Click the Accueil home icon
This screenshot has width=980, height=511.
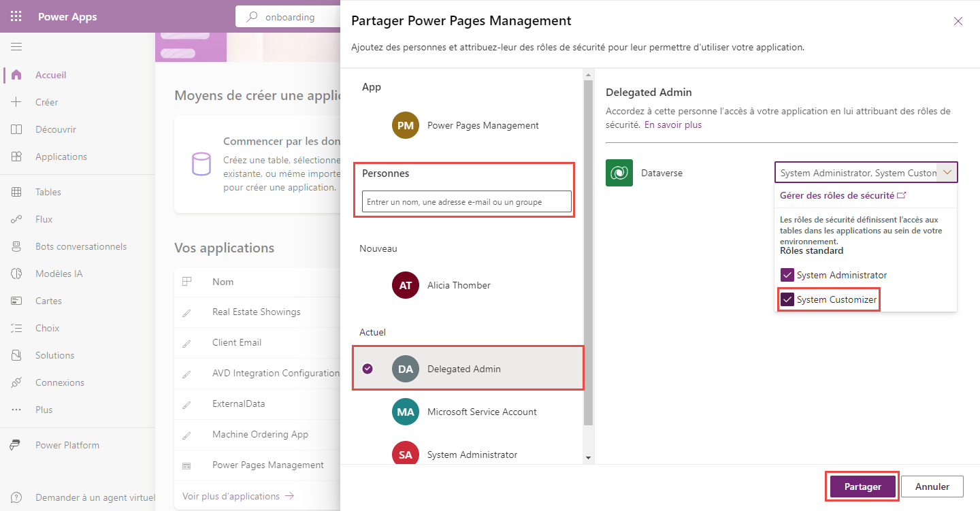(x=16, y=75)
